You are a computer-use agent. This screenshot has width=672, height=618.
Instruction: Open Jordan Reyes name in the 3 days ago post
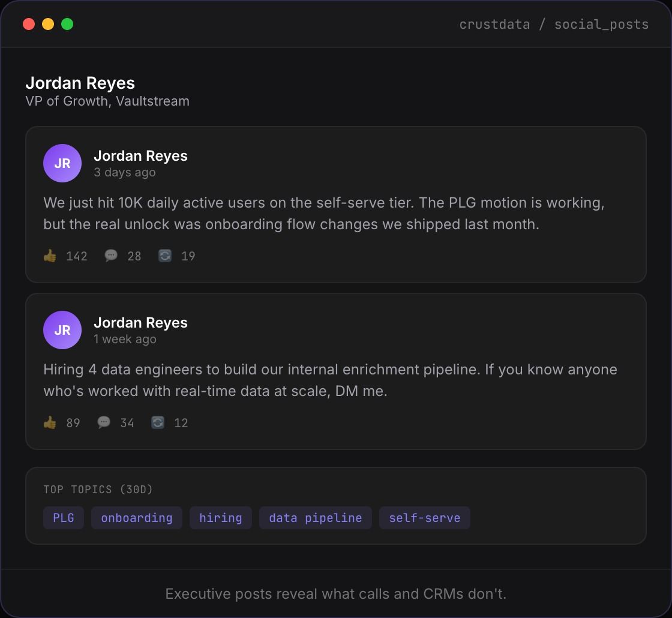pos(140,156)
